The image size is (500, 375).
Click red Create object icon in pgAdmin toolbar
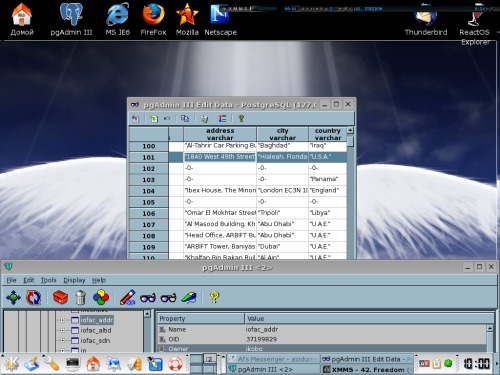tap(61, 297)
